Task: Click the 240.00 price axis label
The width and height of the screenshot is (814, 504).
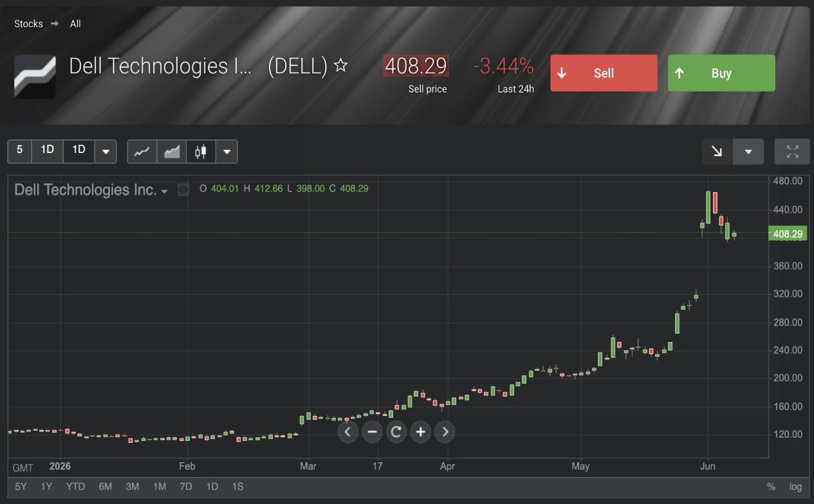Action: tap(787, 350)
